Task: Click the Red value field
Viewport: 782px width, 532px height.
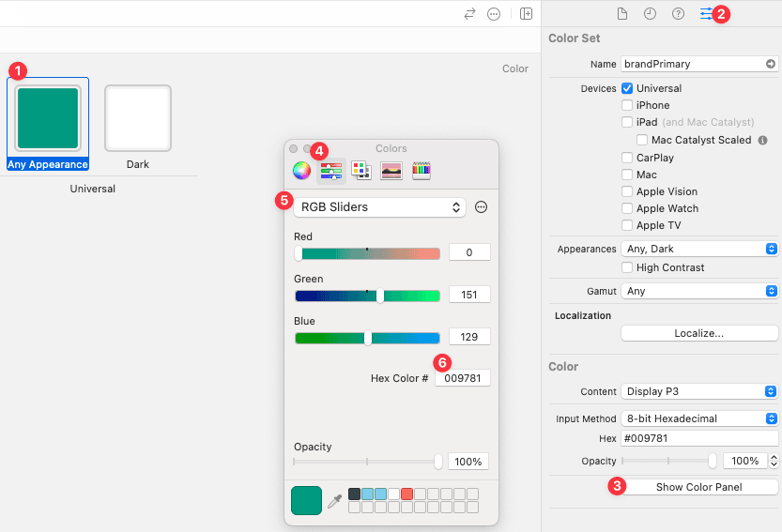Action: click(x=469, y=252)
